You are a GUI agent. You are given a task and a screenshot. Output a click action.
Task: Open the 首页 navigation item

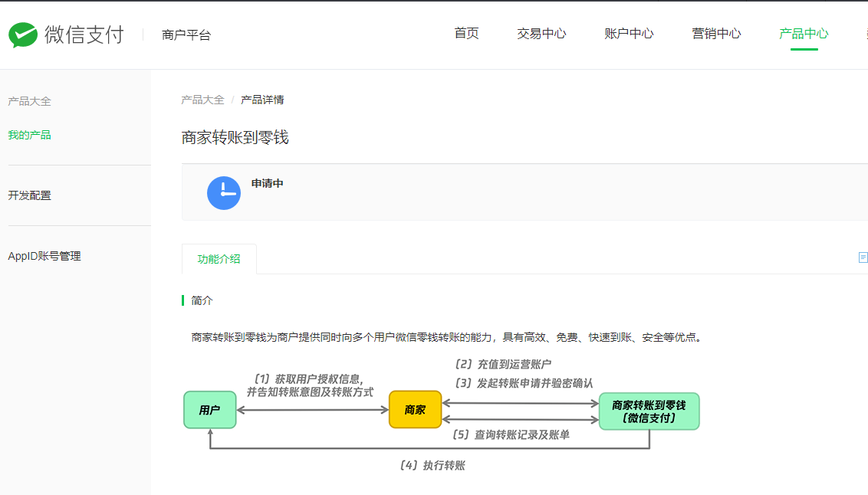pyautogui.click(x=466, y=33)
